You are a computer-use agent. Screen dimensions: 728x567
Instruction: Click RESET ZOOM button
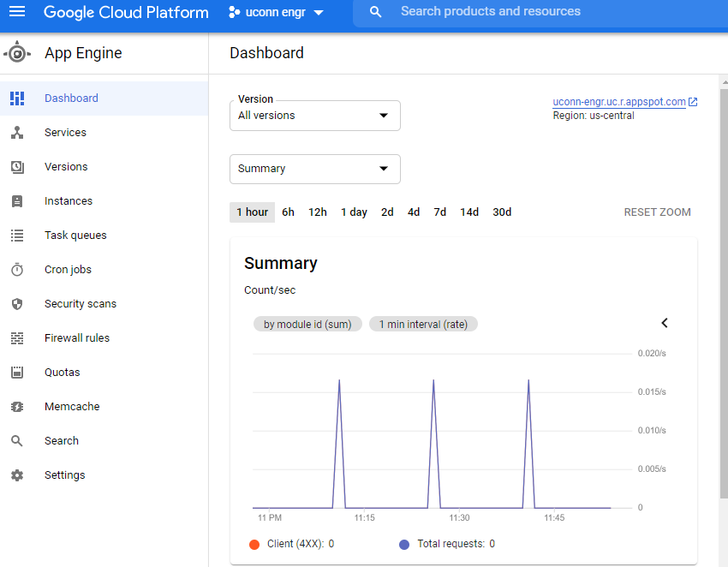point(657,212)
